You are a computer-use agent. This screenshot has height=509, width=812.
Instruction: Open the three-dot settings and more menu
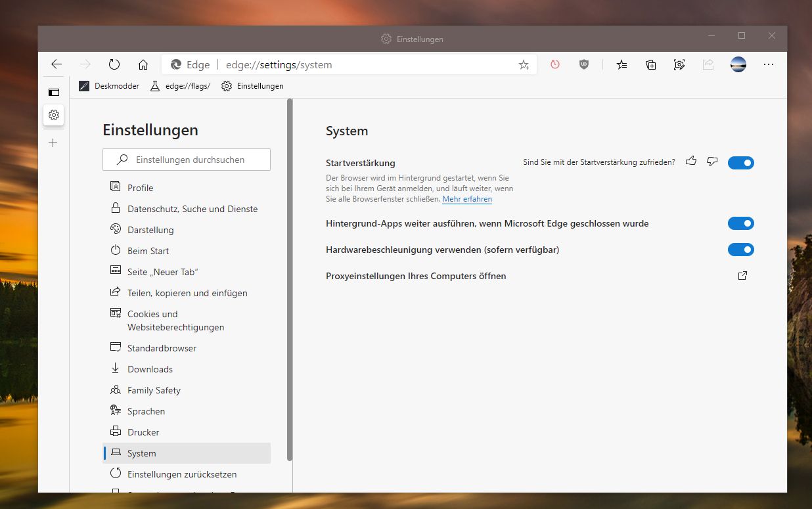(x=769, y=64)
